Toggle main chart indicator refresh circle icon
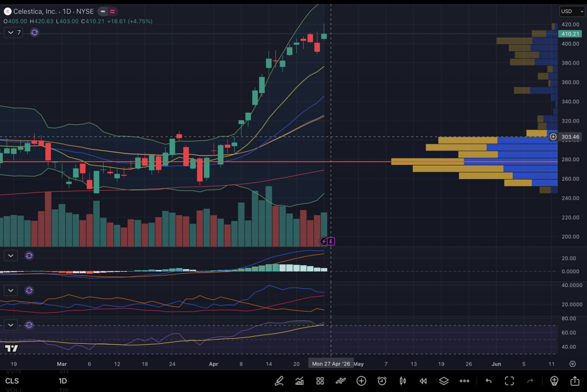This screenshot has width=587, height=392. (x=35, y=32)
